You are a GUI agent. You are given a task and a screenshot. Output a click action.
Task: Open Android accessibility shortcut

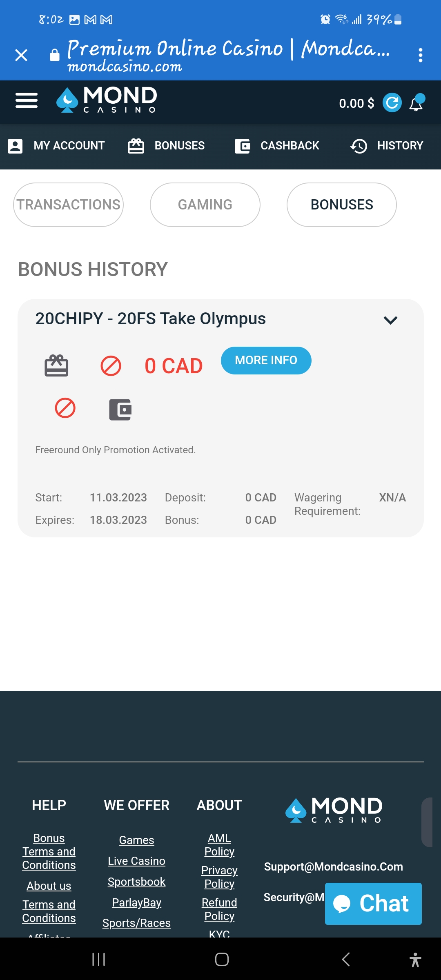pyautogui.click(x=415, y=959)
